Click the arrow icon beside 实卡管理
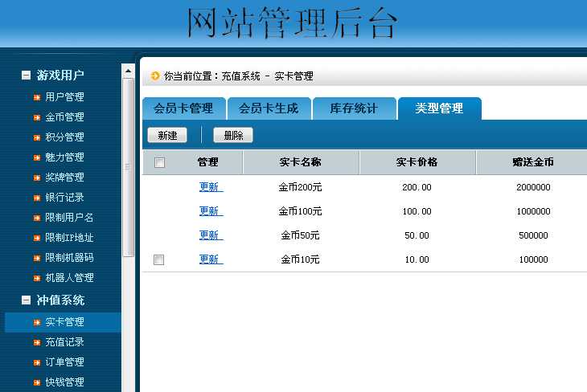This screenshot has width=587, height=392. [37, 322]
